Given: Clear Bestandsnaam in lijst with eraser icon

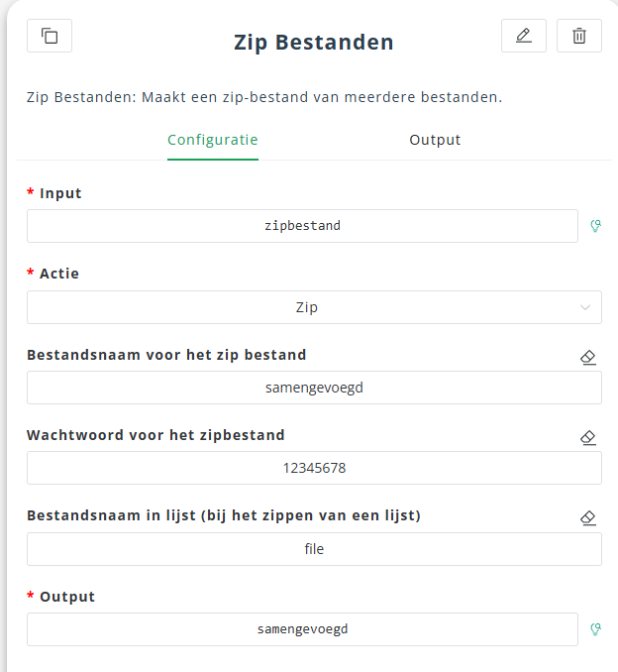Looking at the screenshot, I should click(588, 517).
